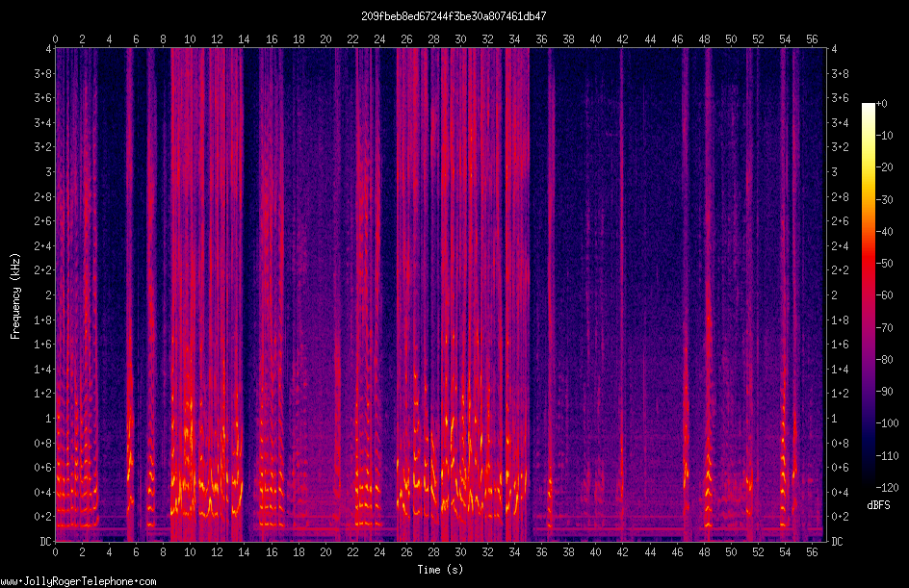909x588 pixels.
Task: Click the '-120' value on the colorbar
Action: [887, 487]
